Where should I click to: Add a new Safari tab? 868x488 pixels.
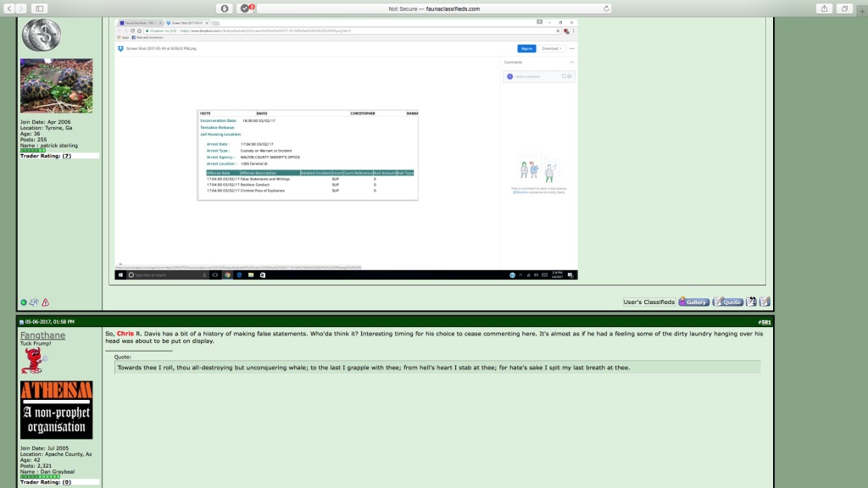click(x=862, y=10)
